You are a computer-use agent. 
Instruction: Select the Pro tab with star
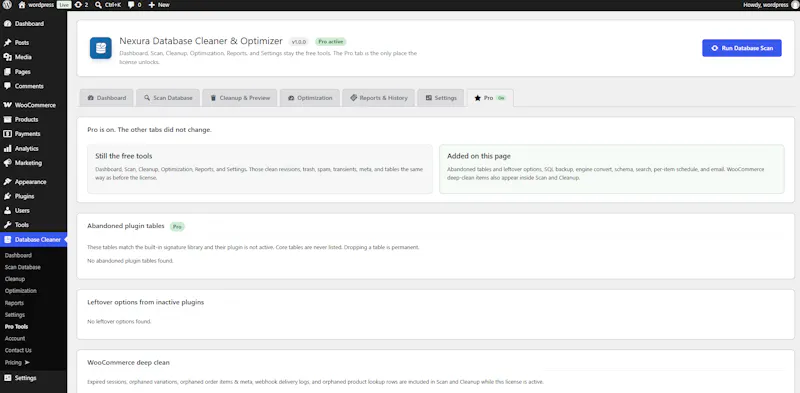(490, 98)
